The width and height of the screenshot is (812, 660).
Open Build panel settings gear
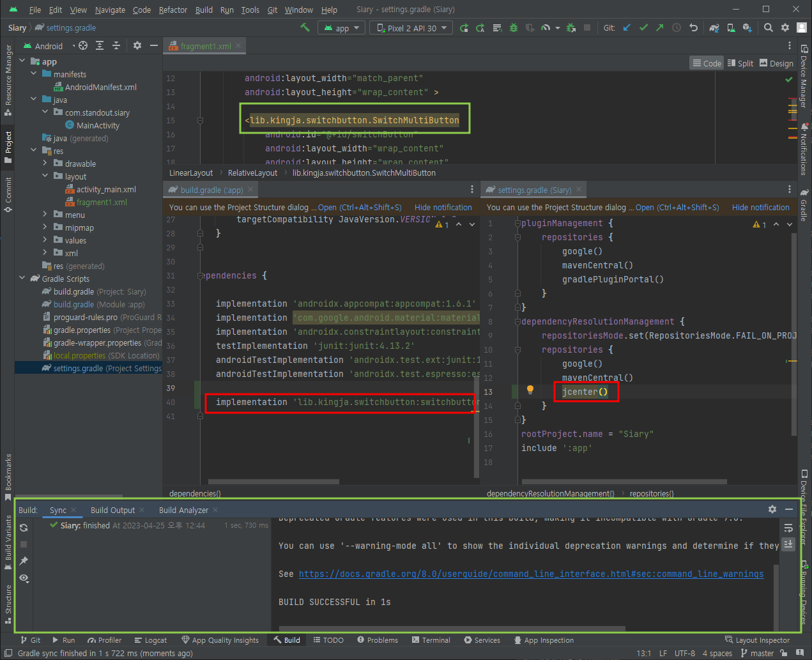pyautogui.click(x=772, y=509)
